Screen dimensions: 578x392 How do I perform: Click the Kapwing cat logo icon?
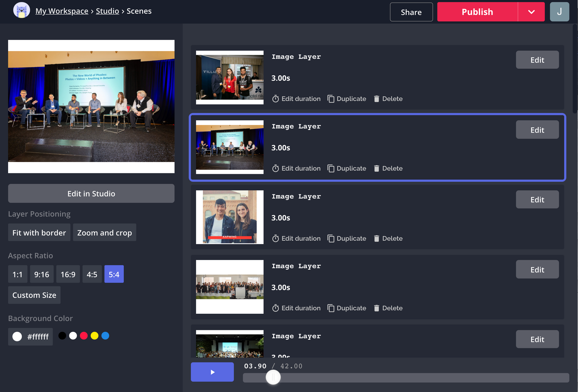[x=22, y=11]
